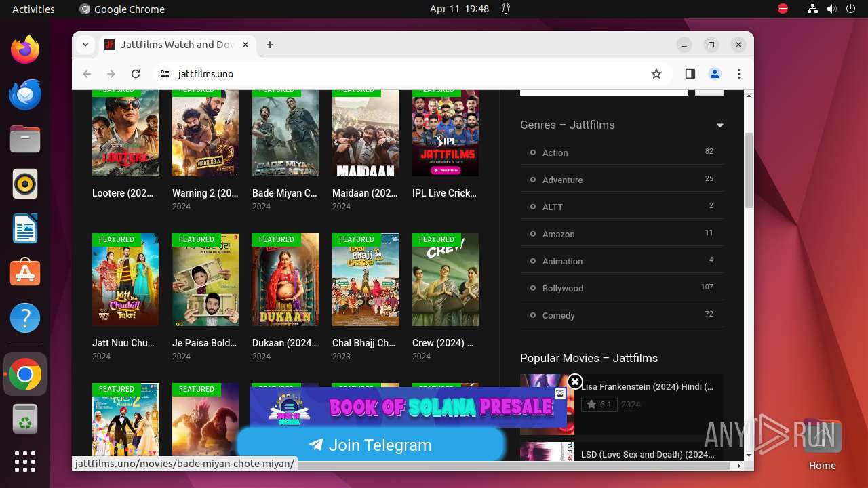Viewport: 868px width, 488px height.
Task: Expand the tab search chevron
Action: tap(85, 45)
